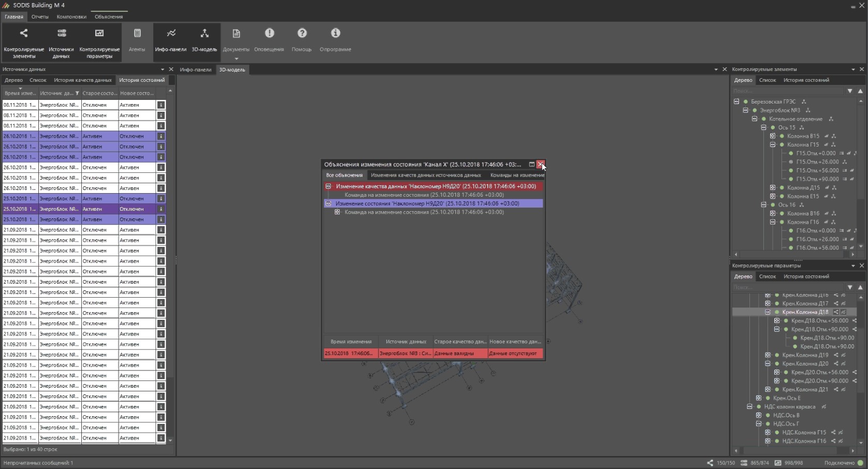Sort by Время изменения column header

tap(20, 94)
